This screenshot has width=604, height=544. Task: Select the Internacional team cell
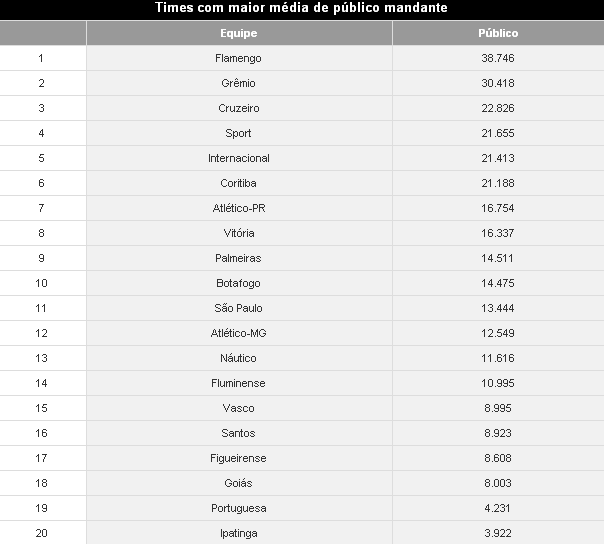pos(238,158)
